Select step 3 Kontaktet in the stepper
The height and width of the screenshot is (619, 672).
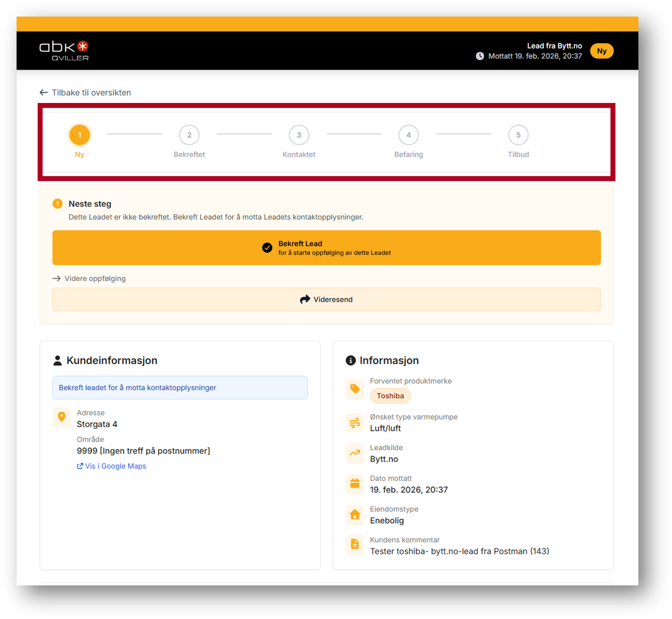299,135
